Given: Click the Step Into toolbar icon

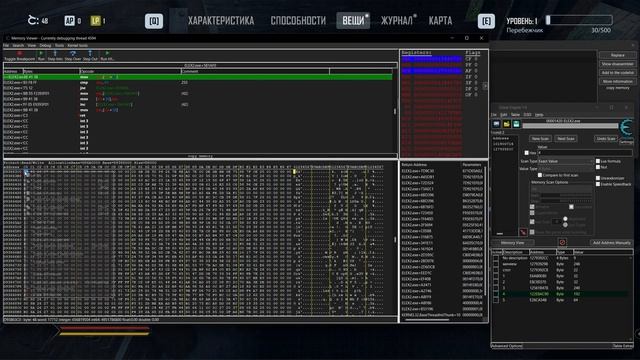Looking at the screenshot, I should tap(55, 53).
